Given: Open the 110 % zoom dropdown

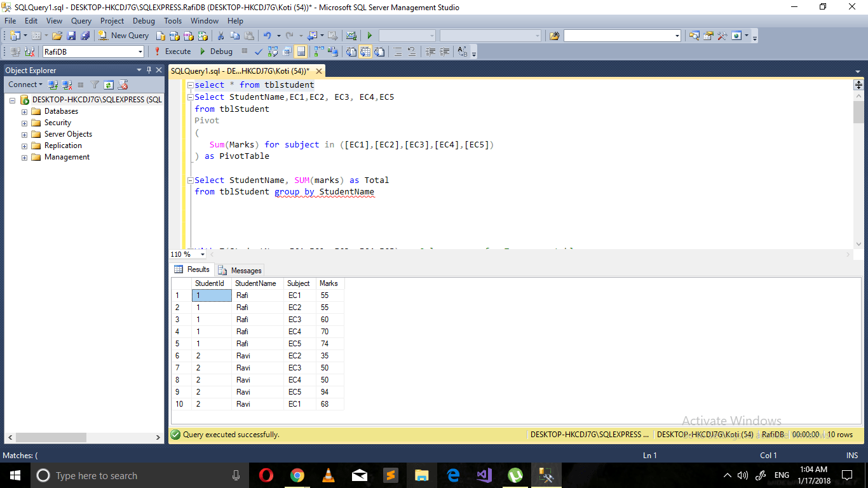Looking at the screenshot, I should [x=203, y=254].
